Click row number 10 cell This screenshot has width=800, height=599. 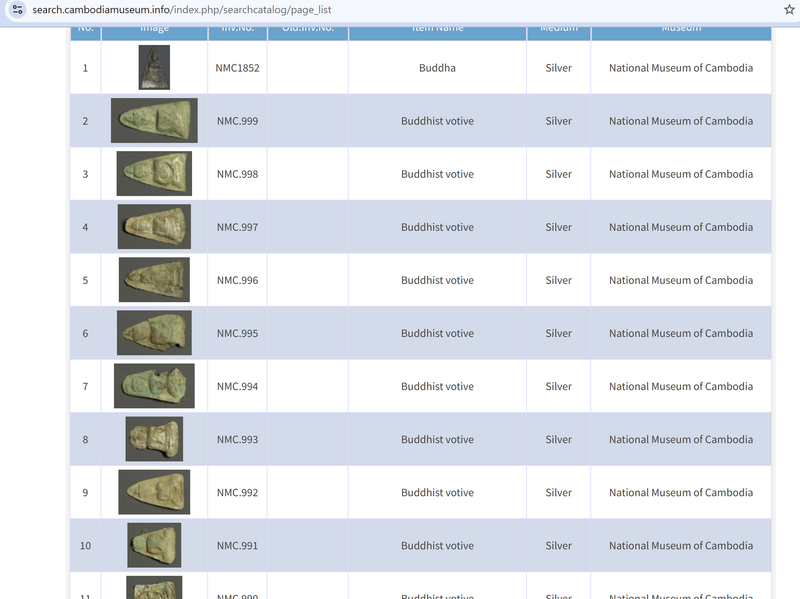coord(85,545)
